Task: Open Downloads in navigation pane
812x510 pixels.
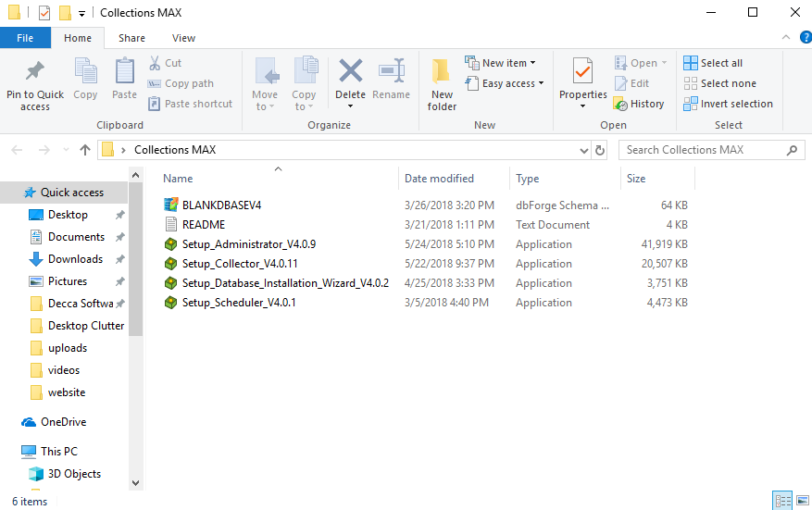Action: click(75, 259)
